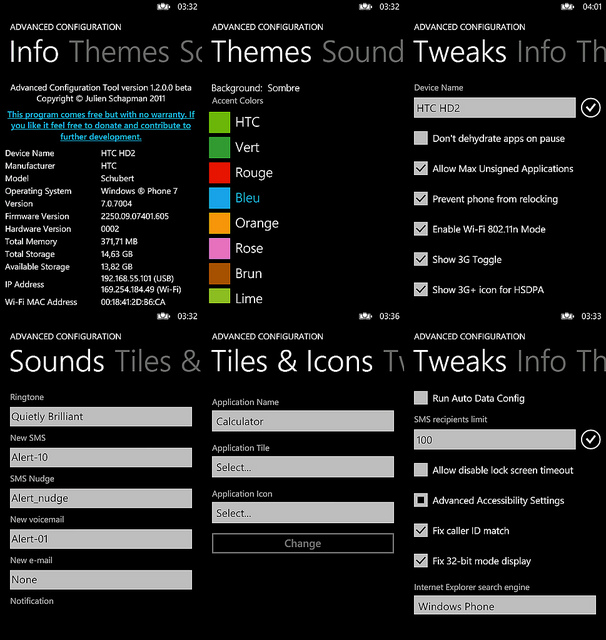The height and width of the screenshot is (640, 606).
Task: Select the Rouge red accent color
Action: click(220, 173)
